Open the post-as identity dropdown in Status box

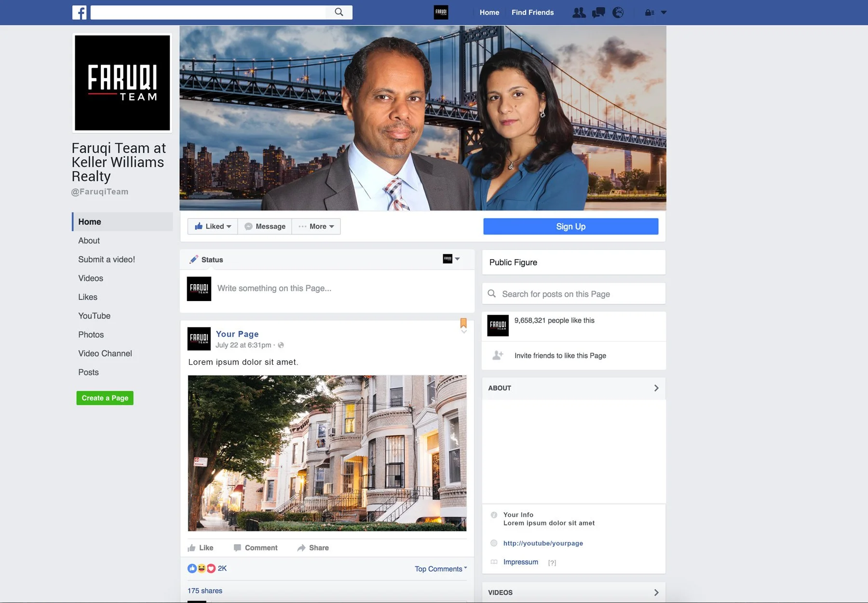tap(451, 259)
